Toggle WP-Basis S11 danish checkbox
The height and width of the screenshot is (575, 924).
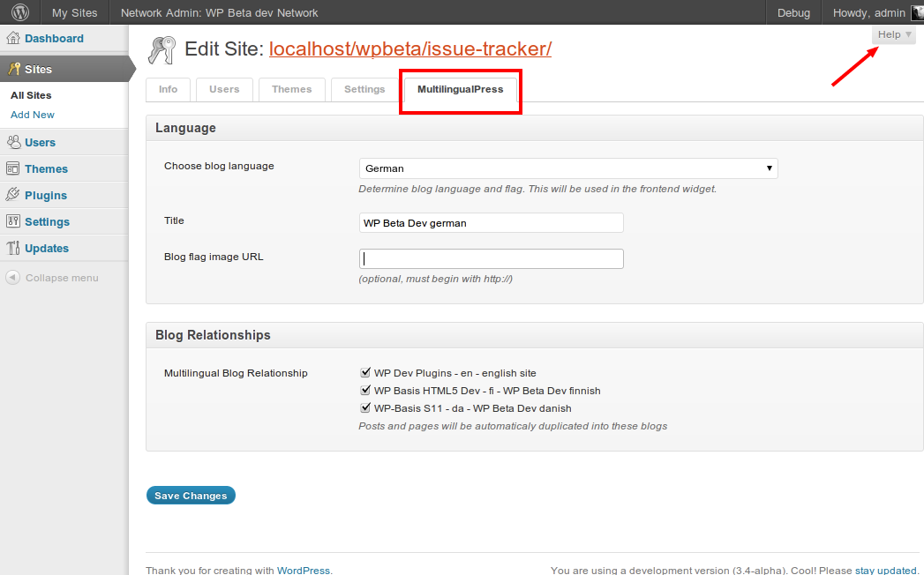[x=365, y=408]
